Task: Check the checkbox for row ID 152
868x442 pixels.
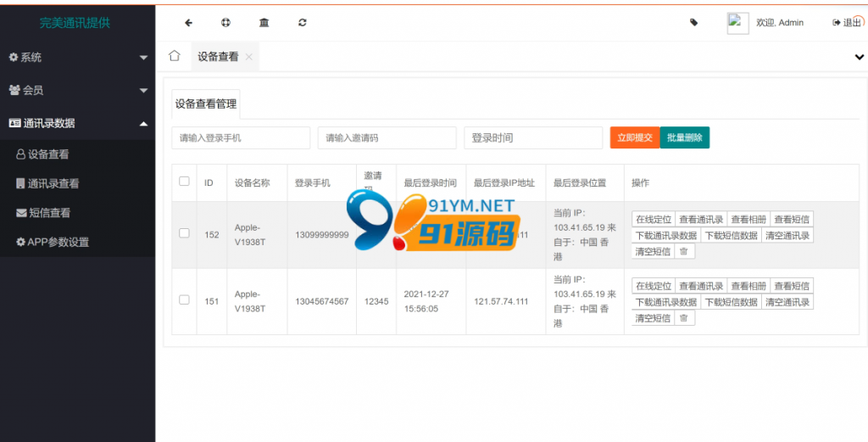Action: click(x=184, y=233)
